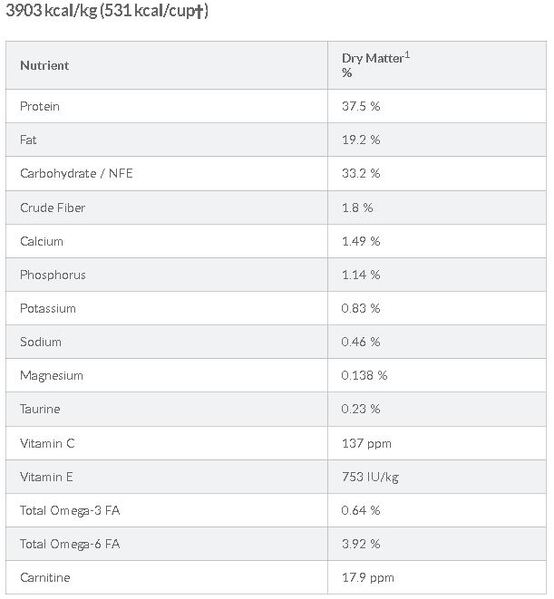Select the Carnitine row label
The width and height of the screenshot is (554, 599).
[x=45, y=577]
